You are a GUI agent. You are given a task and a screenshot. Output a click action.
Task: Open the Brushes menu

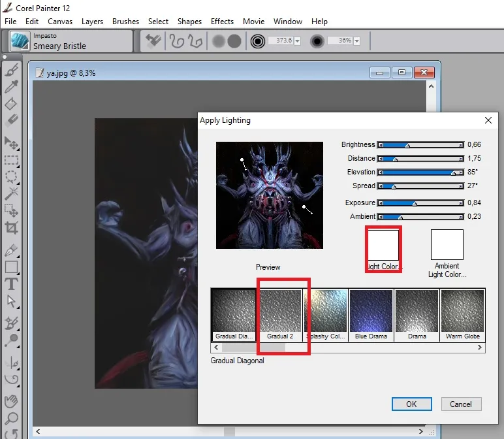point(126,22)
